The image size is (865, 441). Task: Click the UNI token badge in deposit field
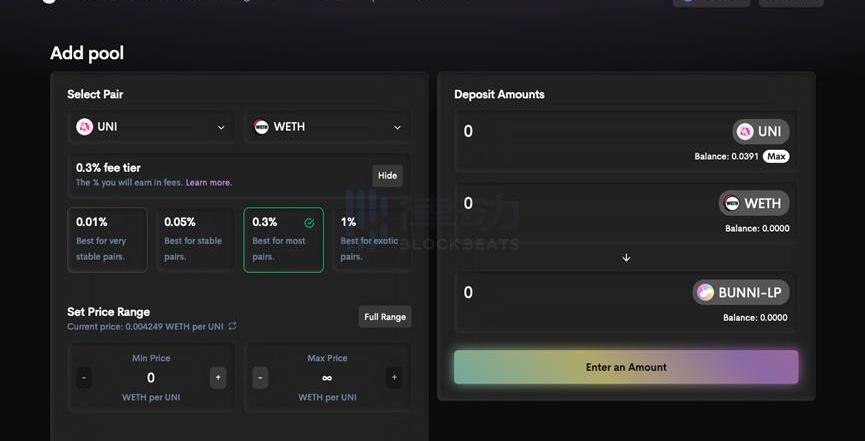[x=760, y=131]
